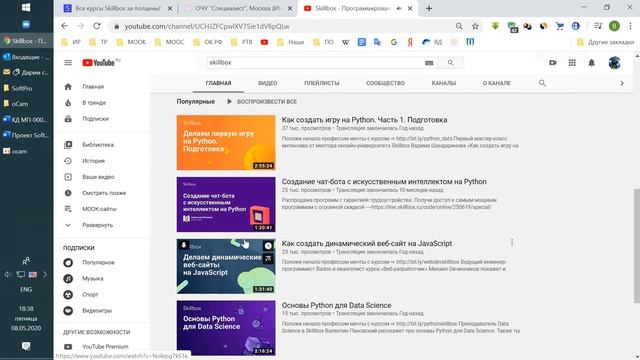Open a new browser tab
Screen dimensions: 640x360
coord(429,8)
